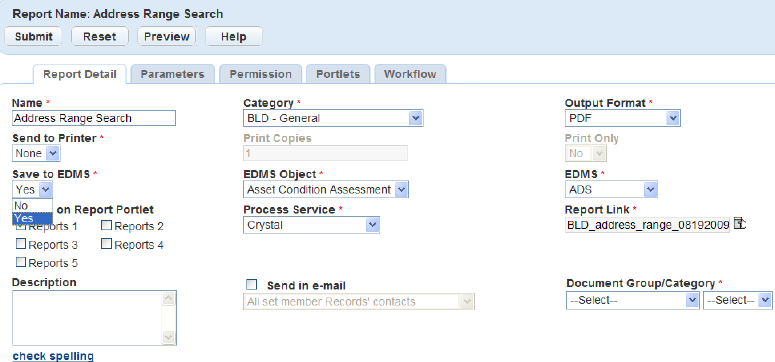Click the Description scrollbar down arrow
The width and height of the screenshot is (775, 362).
[x=169, y=337]
